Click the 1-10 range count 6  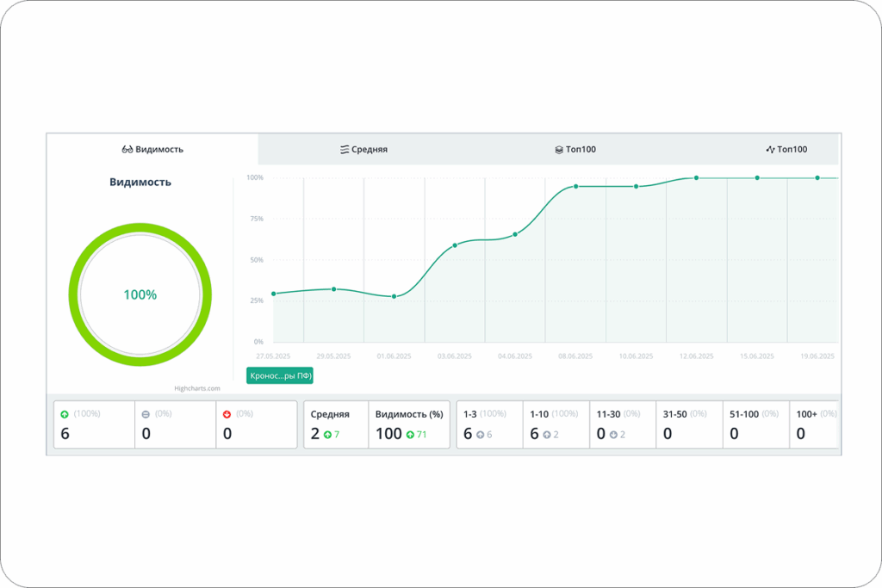point(534,434)
